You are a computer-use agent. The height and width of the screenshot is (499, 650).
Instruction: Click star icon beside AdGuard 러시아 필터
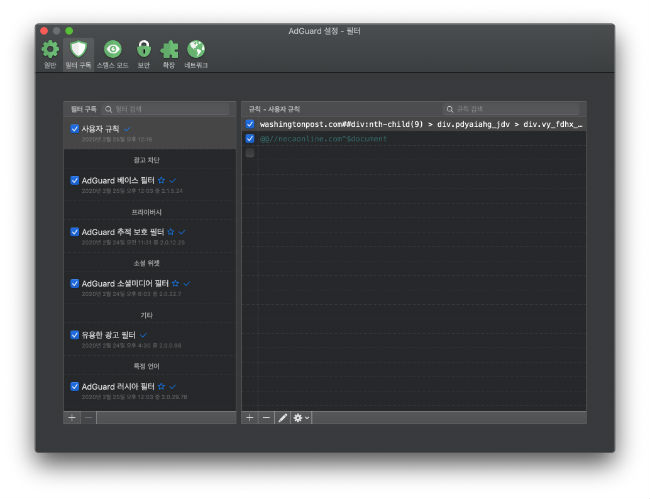[x=161, y=386]
